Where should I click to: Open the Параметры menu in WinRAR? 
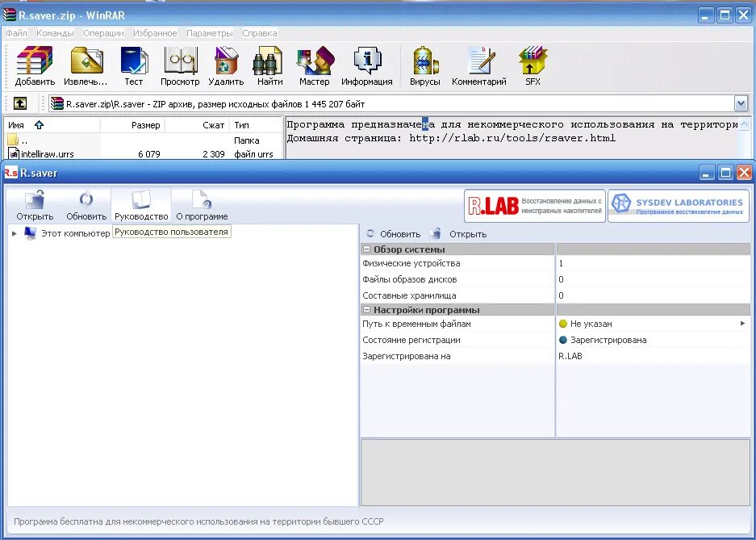click(x=209, y=33)
